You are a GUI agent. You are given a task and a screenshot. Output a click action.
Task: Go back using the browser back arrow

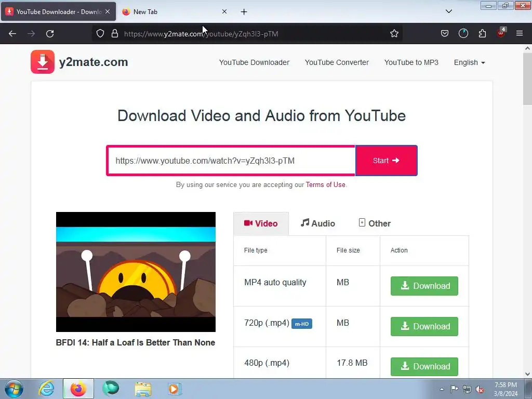pos(12,34)
